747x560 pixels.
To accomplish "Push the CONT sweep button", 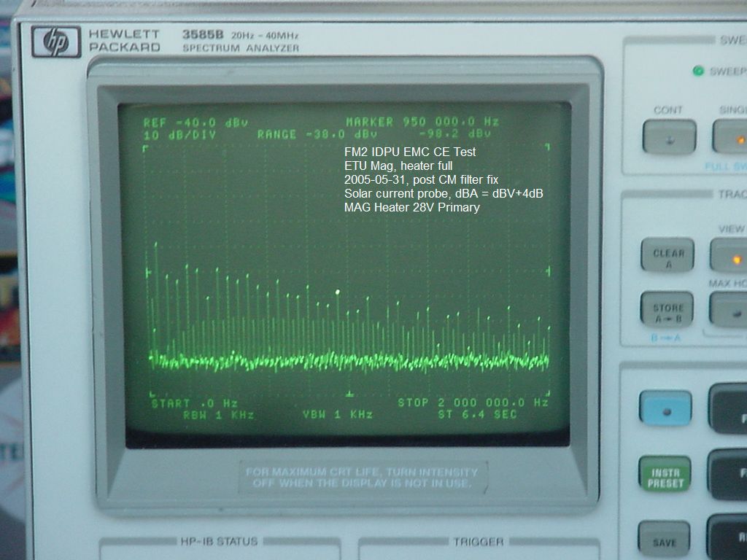I will [x=670, y=136].
